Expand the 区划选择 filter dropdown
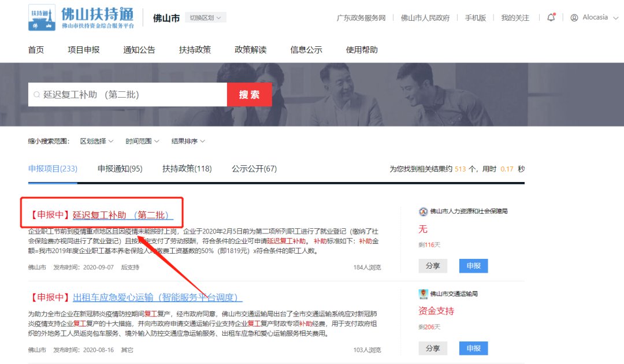Image resolution: width=624 pixels, height=364 pixels. click(96, 141)
